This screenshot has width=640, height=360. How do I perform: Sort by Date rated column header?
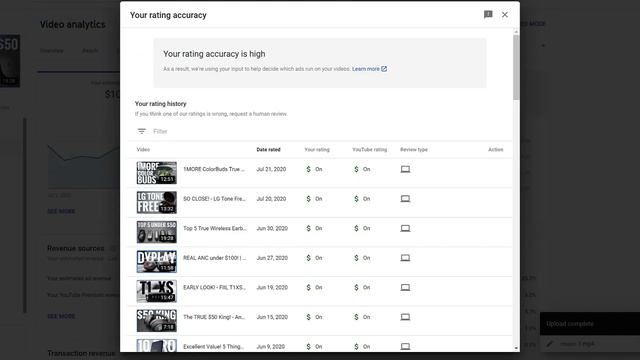(268, 150)
